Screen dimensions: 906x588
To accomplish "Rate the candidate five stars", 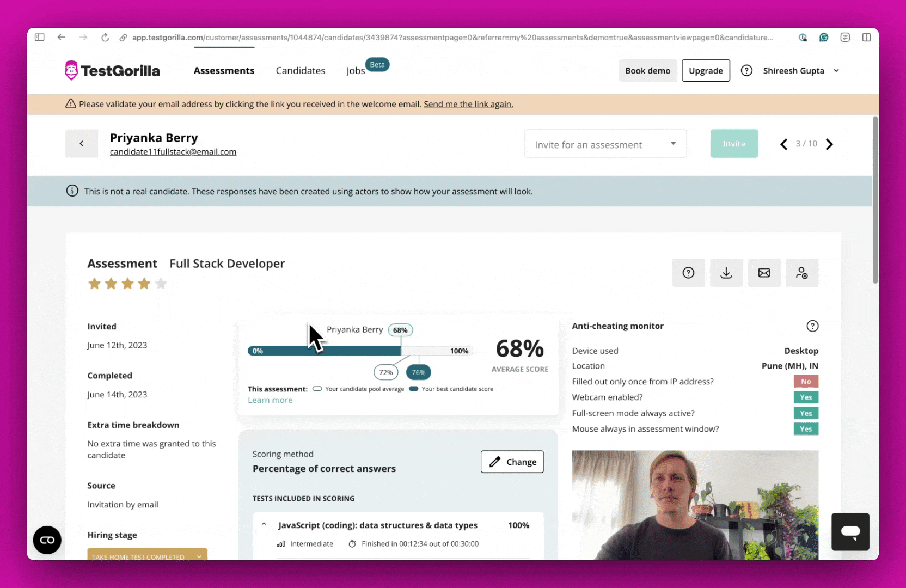I will pos(161,283).
